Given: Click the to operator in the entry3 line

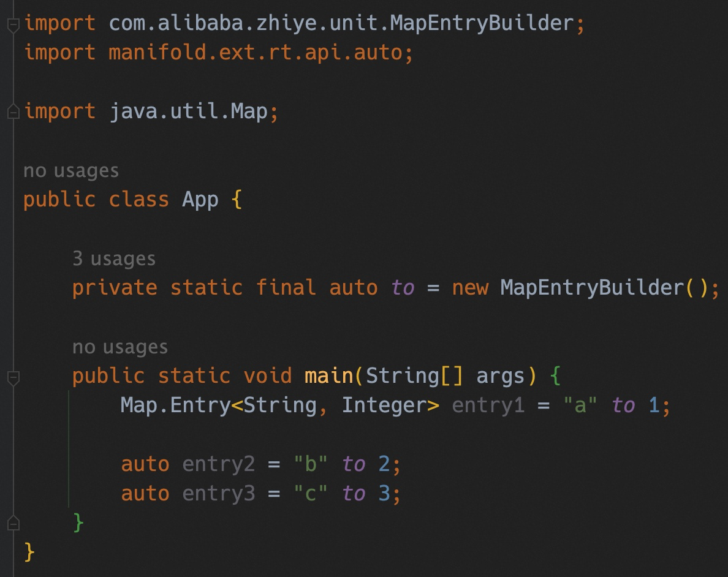Looking at the screenshot, I should pyautogui.click(x=354, y=493).
